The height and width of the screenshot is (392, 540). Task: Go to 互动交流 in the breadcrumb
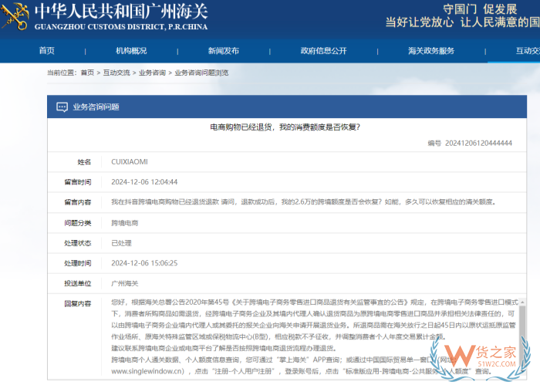point(116,73)
